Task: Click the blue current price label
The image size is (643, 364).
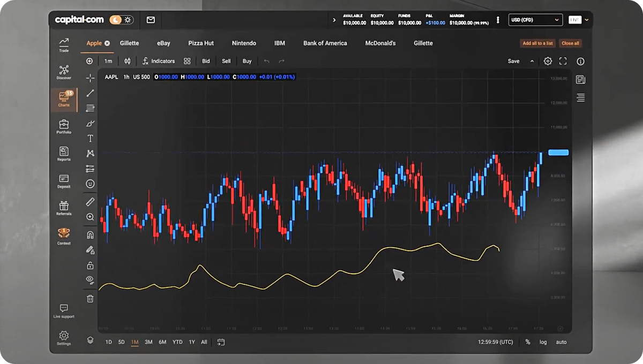Action: (558, 153)
